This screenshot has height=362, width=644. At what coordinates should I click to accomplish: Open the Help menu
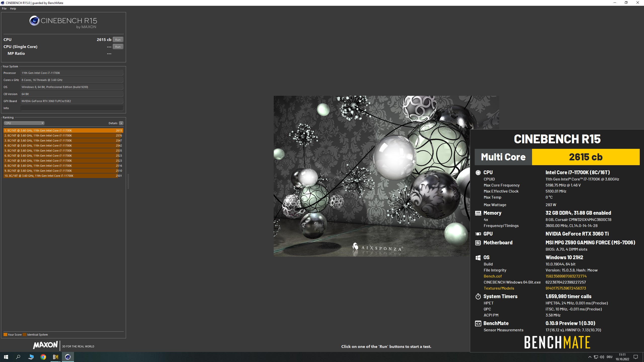[x=13, y=9]
